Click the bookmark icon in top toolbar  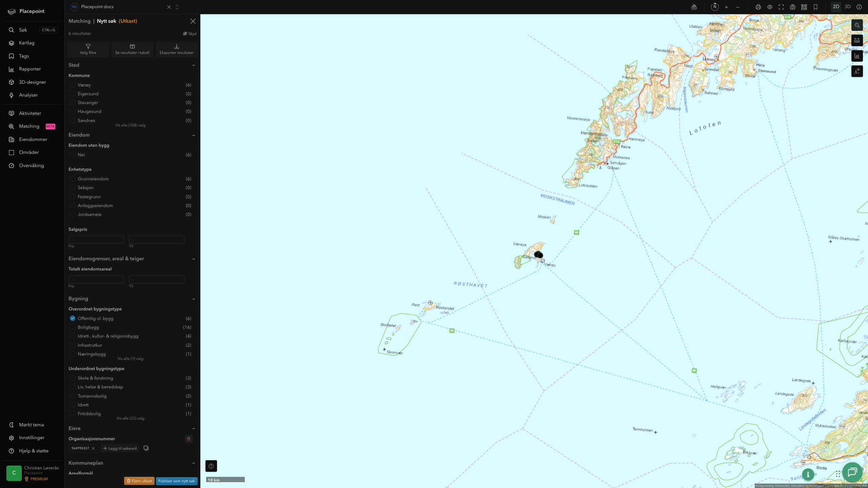click(x=815, y=7)
